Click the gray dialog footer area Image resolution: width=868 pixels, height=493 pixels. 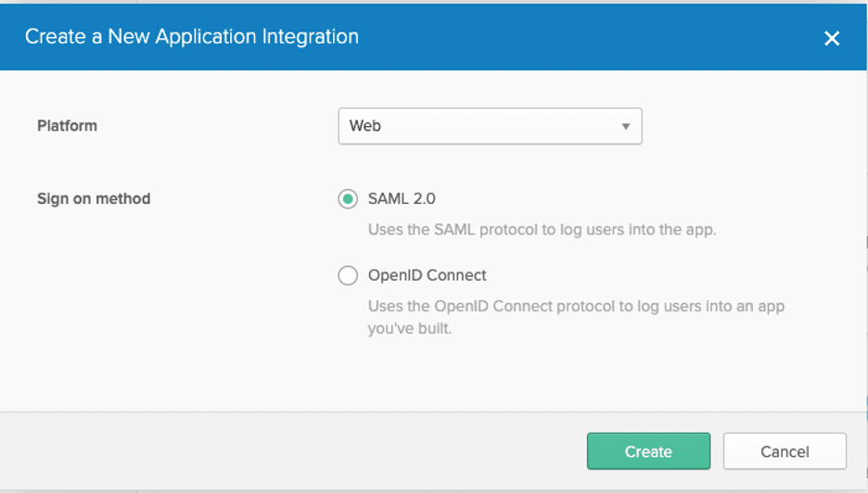point(278,451)
